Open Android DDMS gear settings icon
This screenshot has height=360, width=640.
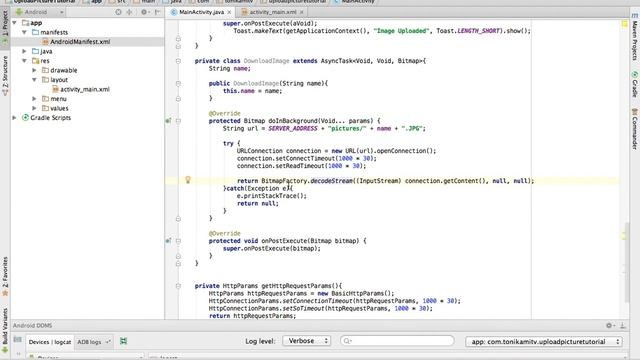tap(609, 325)
